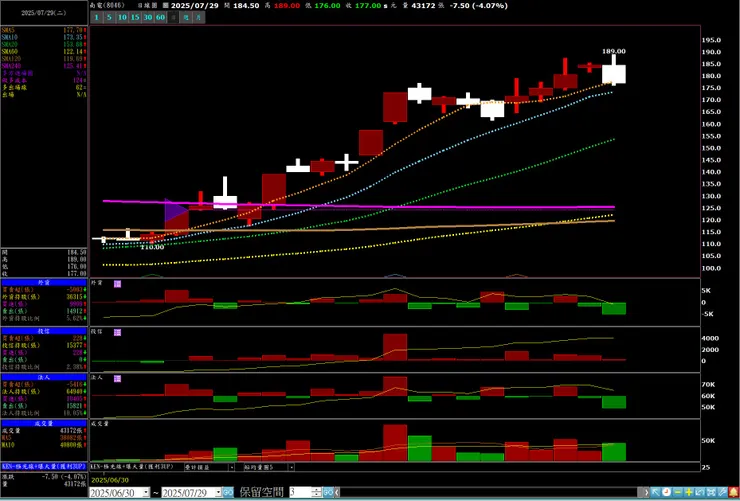The width and height of the screenshot is (740, 501).
Task: Select the daily (日) chart button
Action: 173,17
